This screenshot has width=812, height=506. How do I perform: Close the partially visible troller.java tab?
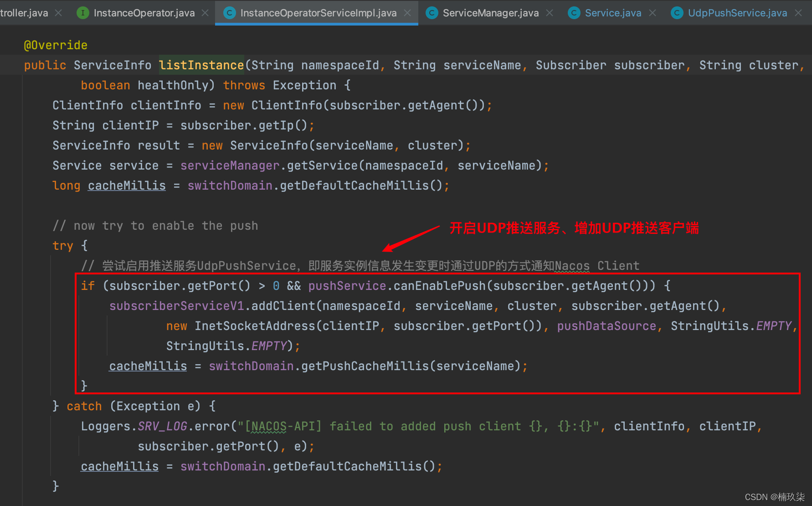tap(58, 13)
